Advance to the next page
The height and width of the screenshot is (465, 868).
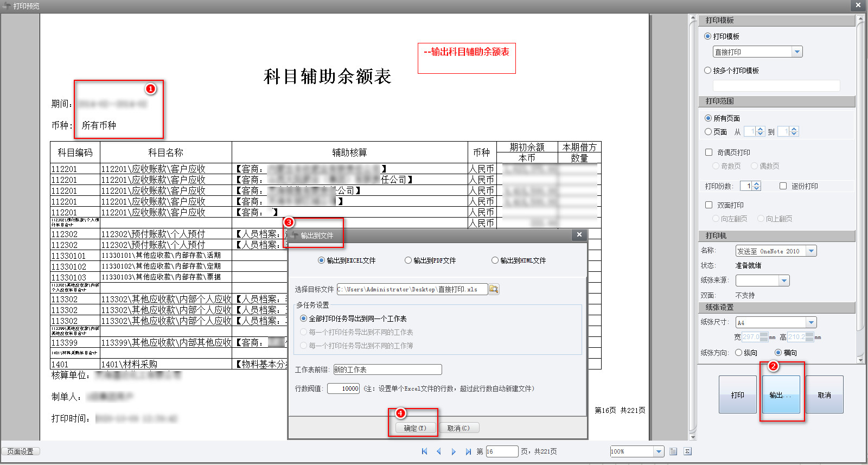(x=454, y=451)
